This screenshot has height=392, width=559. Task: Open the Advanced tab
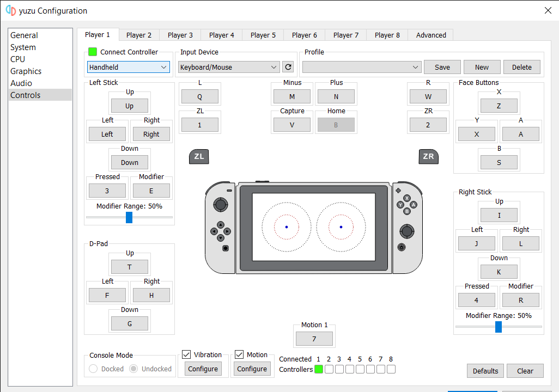430,35
